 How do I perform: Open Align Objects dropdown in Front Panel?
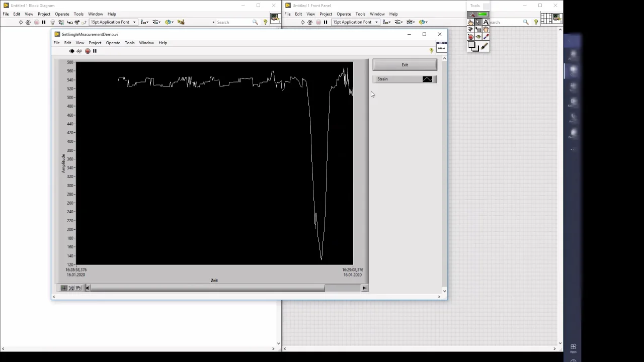386,22
